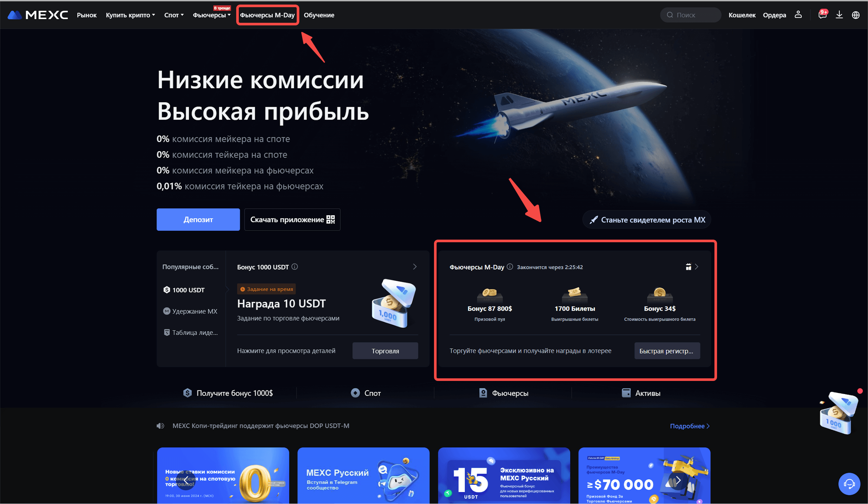868x504 pixels.
Task: Click the blue Депозит button
Action: click(x=198, y=219)
